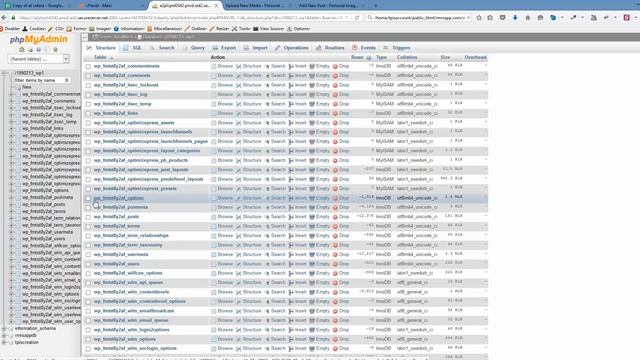
Task: Sort by the Collation column header
Action: tap(407, 57)
